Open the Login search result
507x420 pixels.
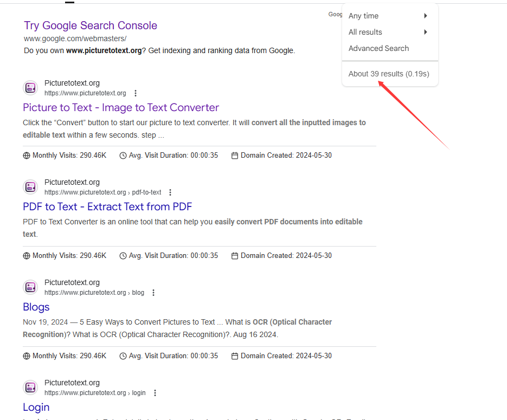tap(36, 407)
